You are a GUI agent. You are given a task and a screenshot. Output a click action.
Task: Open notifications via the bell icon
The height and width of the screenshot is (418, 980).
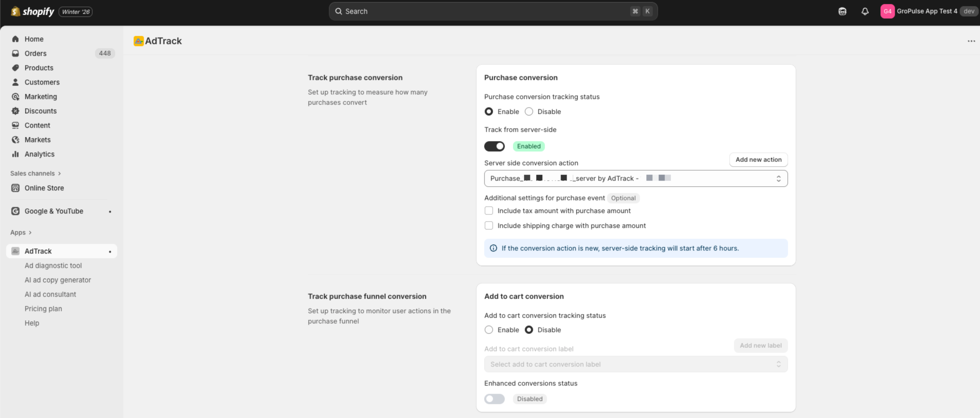tap(865, 11)
